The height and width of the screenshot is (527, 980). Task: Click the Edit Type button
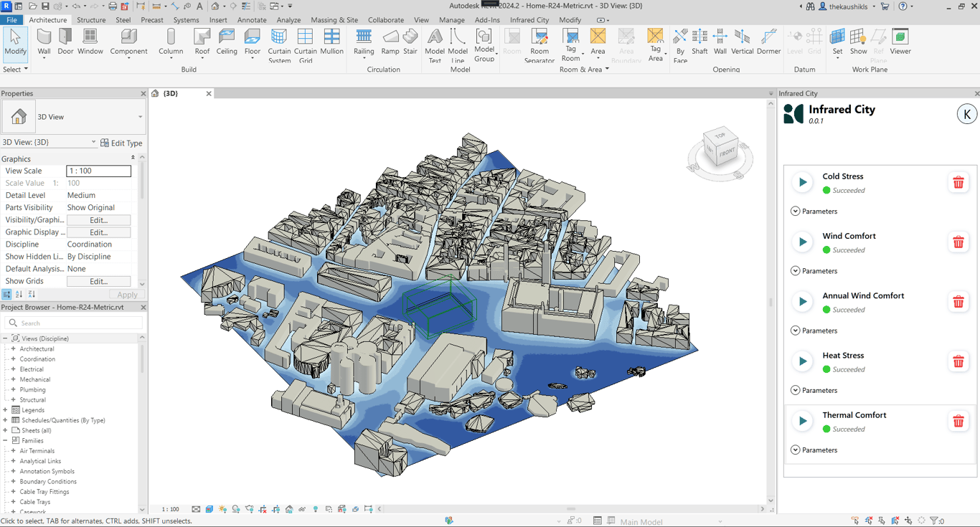(x=121, y=143)
